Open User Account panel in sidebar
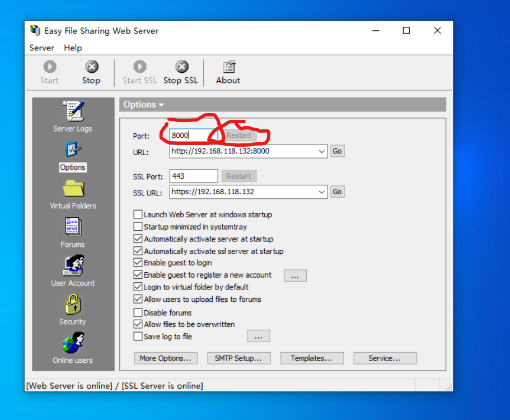510x420 pixels. click(x=73, y=272)
